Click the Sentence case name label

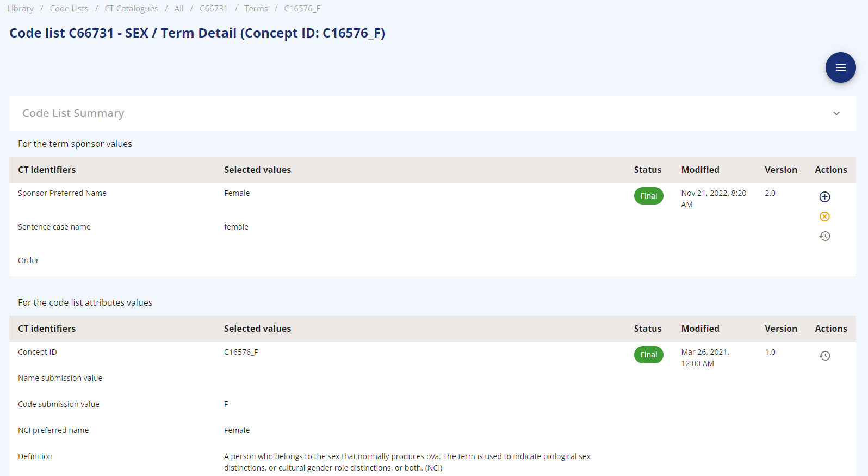coord(54,227)
